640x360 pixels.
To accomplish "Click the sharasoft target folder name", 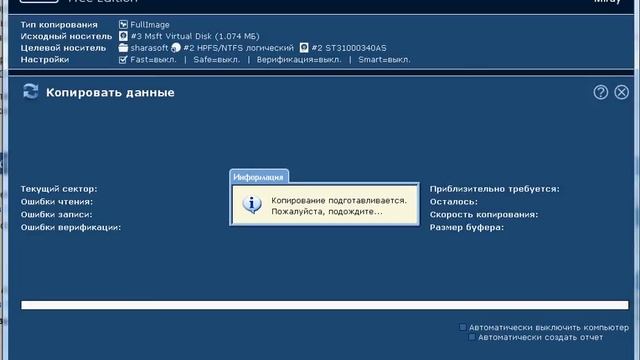I will tap(149, 48).
